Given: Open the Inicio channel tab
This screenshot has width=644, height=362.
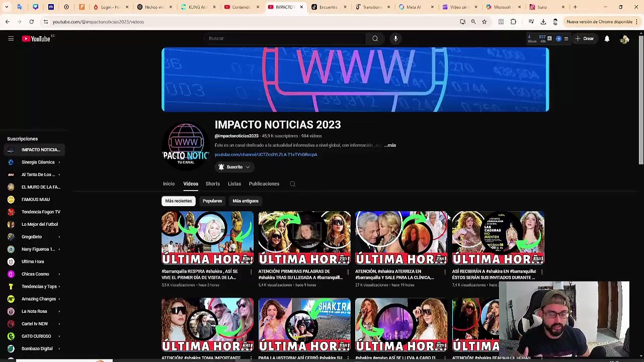Looking at the screenshot, I should click(x=169, y=184).
